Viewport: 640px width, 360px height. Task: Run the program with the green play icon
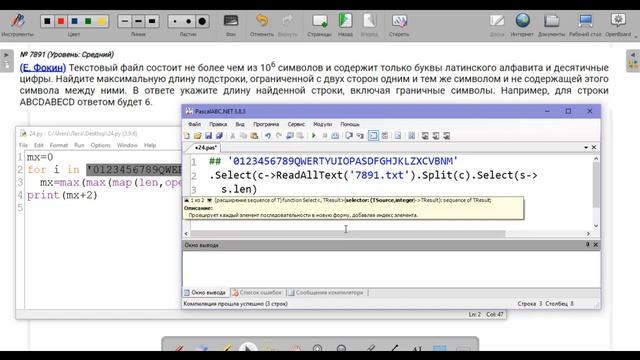point(313,136)
